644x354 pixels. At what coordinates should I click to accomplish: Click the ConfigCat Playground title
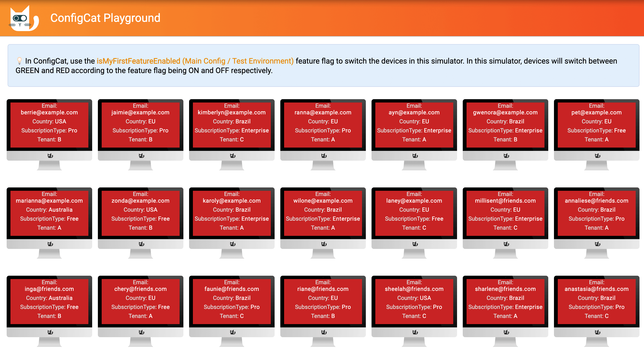[105, 18]
